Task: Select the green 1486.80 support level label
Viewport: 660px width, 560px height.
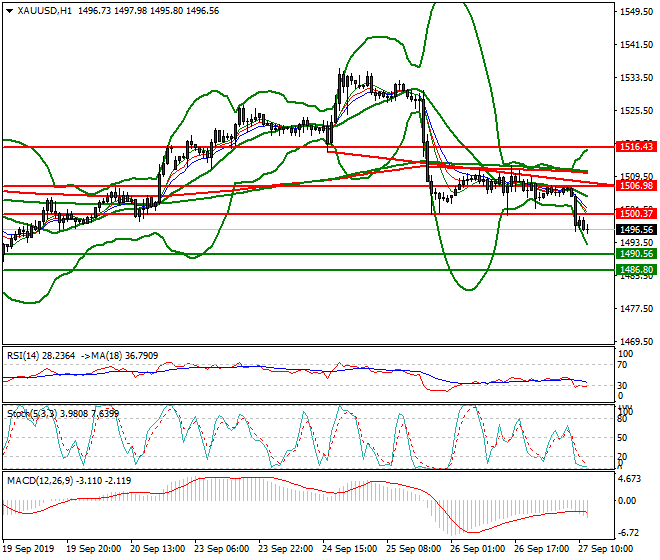Action: point(636,270)
